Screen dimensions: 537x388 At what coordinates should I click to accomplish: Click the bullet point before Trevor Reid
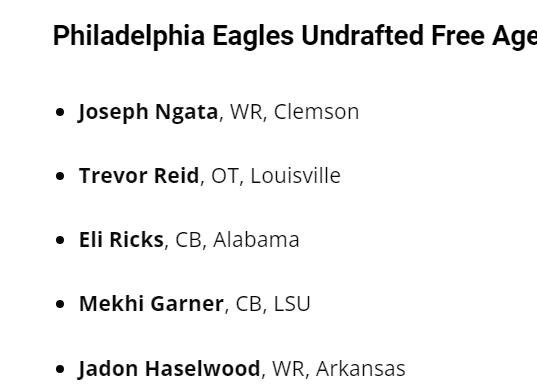click(x=60, y=176)
